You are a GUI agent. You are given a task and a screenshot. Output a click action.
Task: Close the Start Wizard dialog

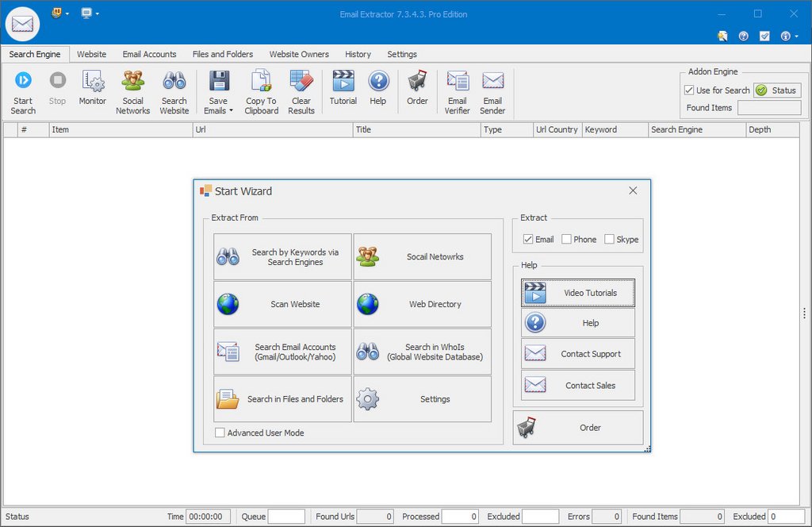pos(633,190)
